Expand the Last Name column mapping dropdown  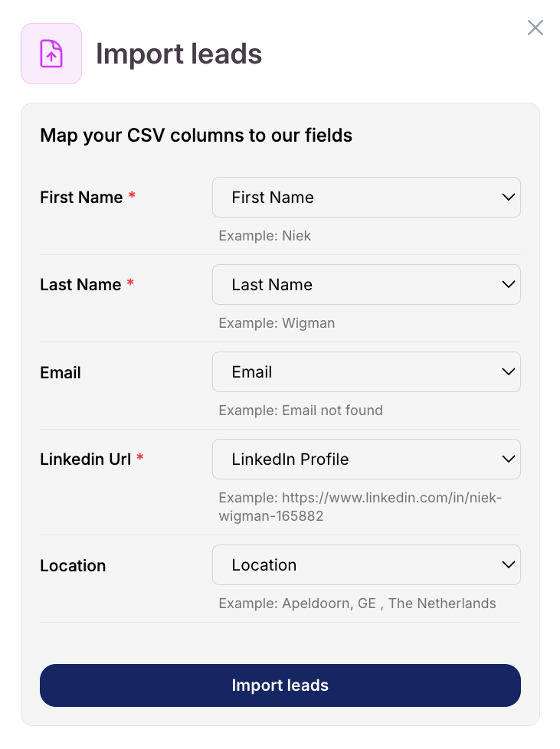coord(366,285)
